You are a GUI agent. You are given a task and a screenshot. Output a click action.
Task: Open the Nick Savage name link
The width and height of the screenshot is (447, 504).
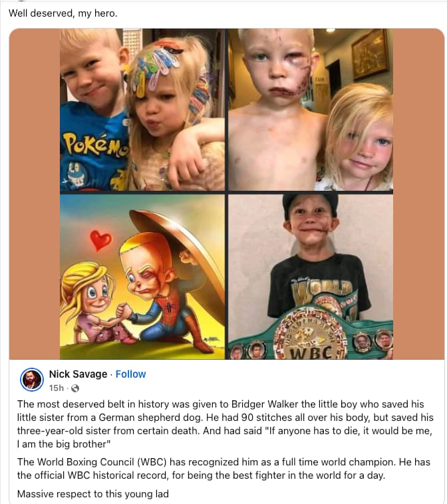(78, 374)
